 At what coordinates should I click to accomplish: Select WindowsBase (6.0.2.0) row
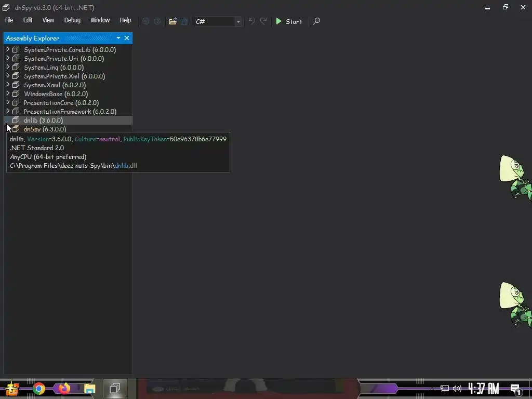[x=68, y=94]
